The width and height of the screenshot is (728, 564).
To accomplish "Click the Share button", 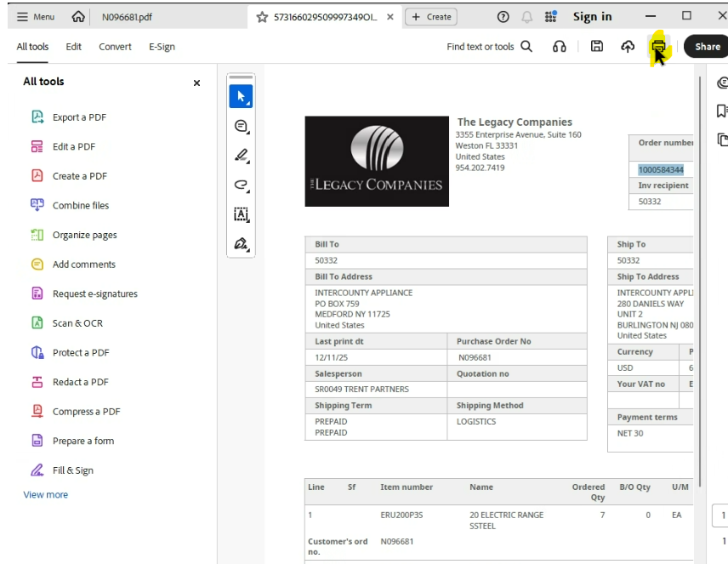I will pyautogui.click(x=707, y=47).
